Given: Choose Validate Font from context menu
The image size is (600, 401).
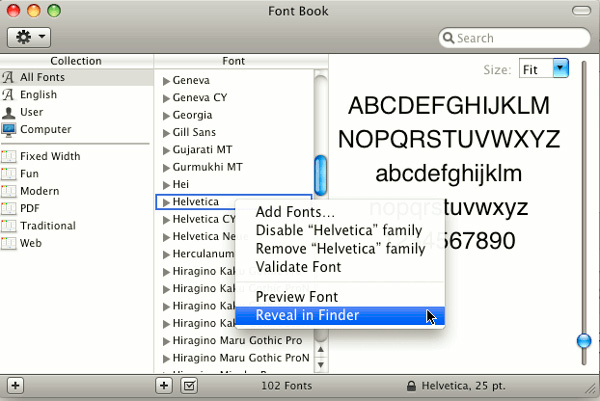Looking at the screenshot, I should click(298, 267).
